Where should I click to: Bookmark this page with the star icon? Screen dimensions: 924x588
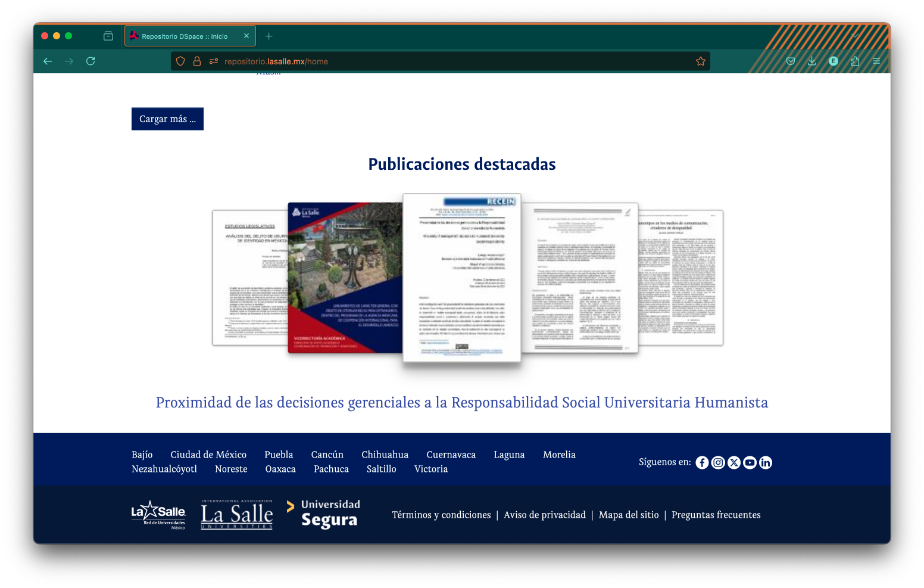click(x=700, y=61)
